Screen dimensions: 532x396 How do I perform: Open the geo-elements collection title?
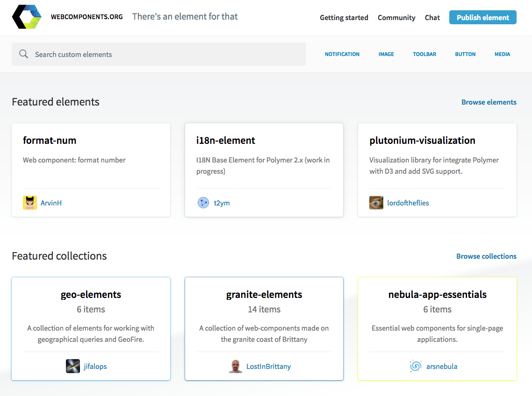coord(91,295)
